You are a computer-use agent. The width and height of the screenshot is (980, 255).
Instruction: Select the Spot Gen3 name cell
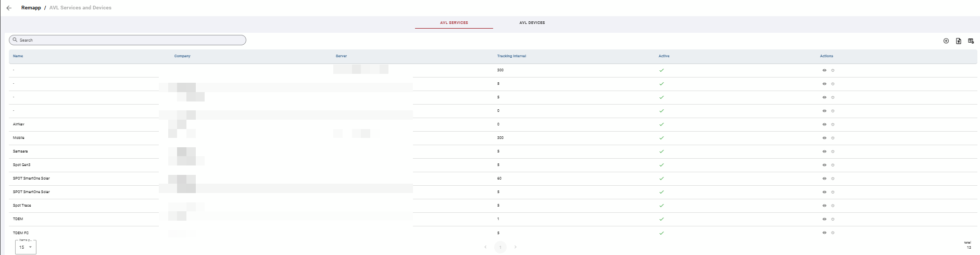click(x=22, y=165)
